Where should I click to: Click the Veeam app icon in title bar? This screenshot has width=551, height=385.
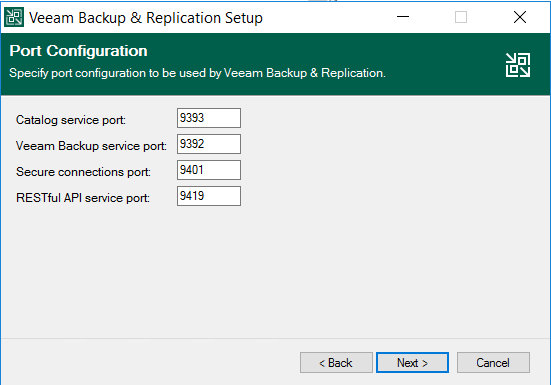click(x=14, y=17)
